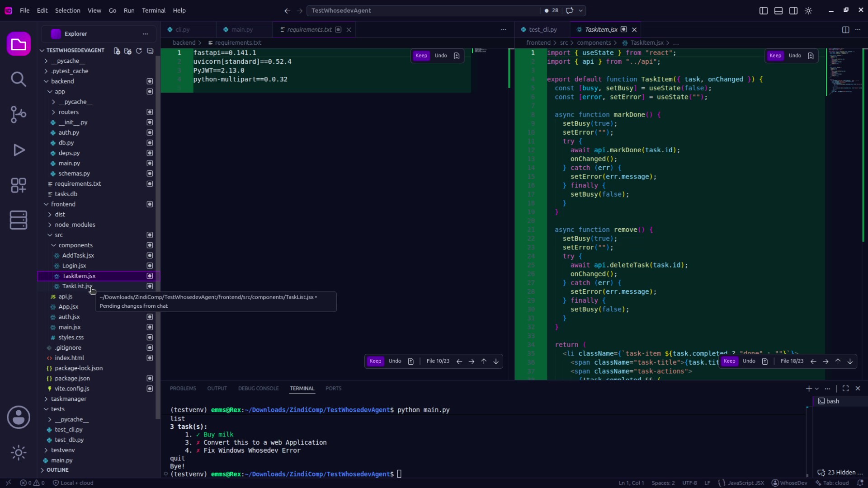Undo changes in requirements.txt at the top

coord(441,56)
